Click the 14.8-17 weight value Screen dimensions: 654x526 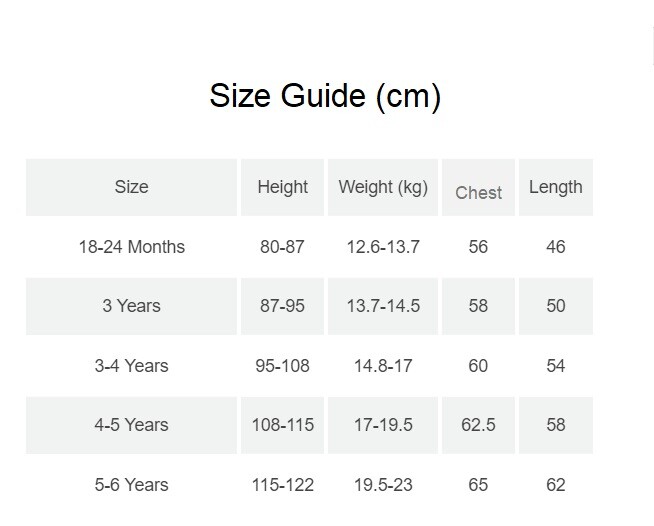tap(383, 366)
